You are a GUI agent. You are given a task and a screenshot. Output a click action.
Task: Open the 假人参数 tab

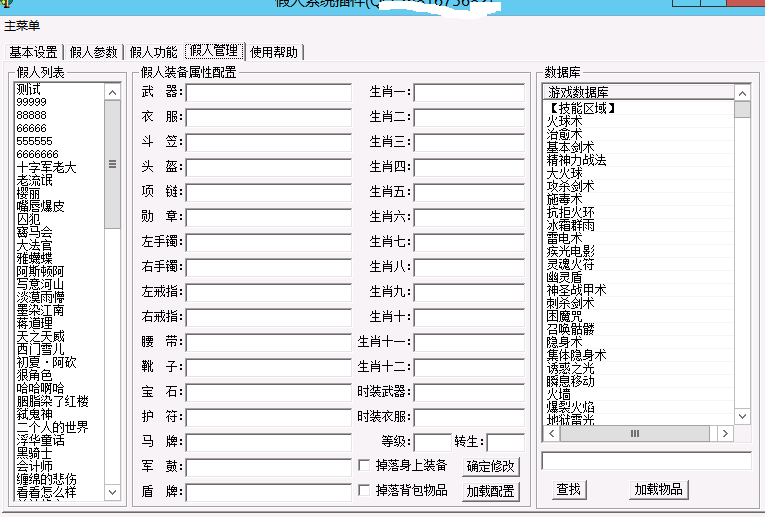tap(93, 52)
